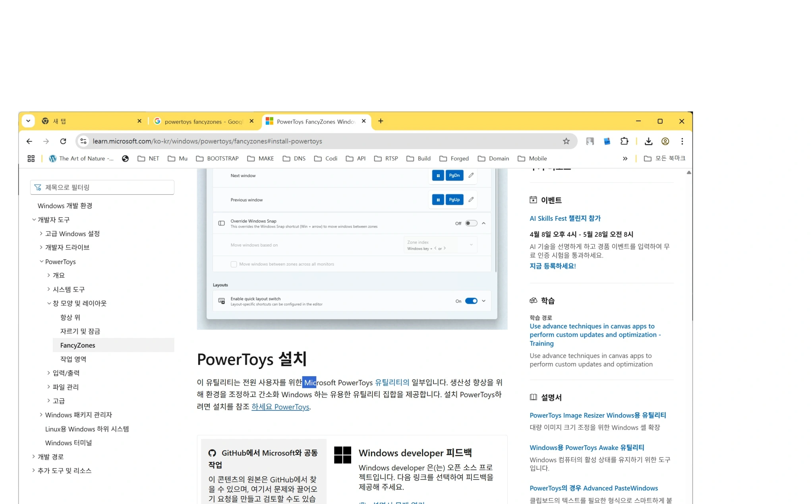Open the three-dot browser menu
This screenshot has width=812, height=504.
coord(682,141)
